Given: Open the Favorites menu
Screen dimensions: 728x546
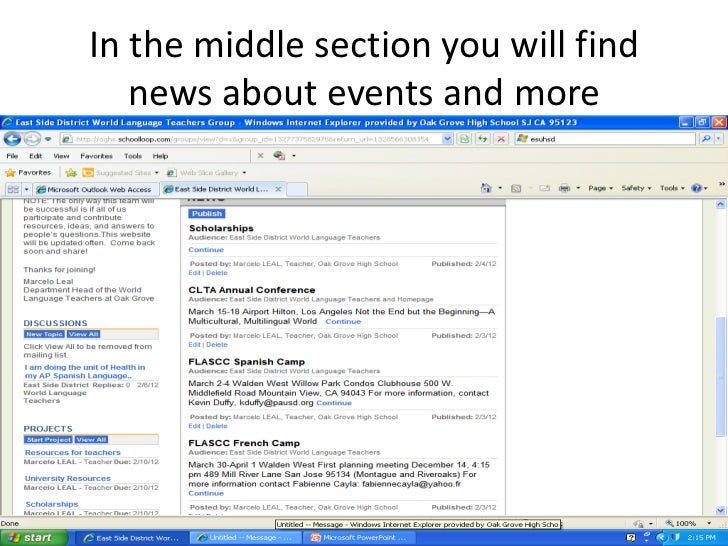Looking at the screenshot, I should point(96,156).
